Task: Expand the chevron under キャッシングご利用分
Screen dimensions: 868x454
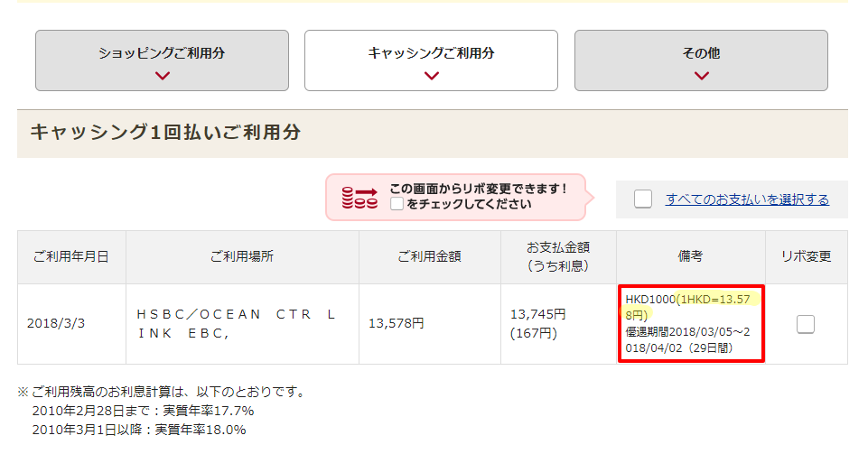Action: pyautogui.click(x=431, y=76)
